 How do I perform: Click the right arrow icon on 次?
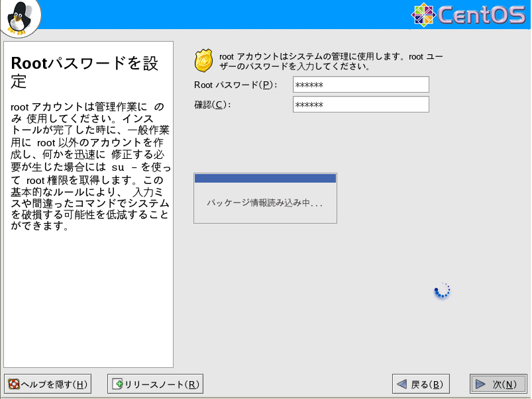[480, 384]
